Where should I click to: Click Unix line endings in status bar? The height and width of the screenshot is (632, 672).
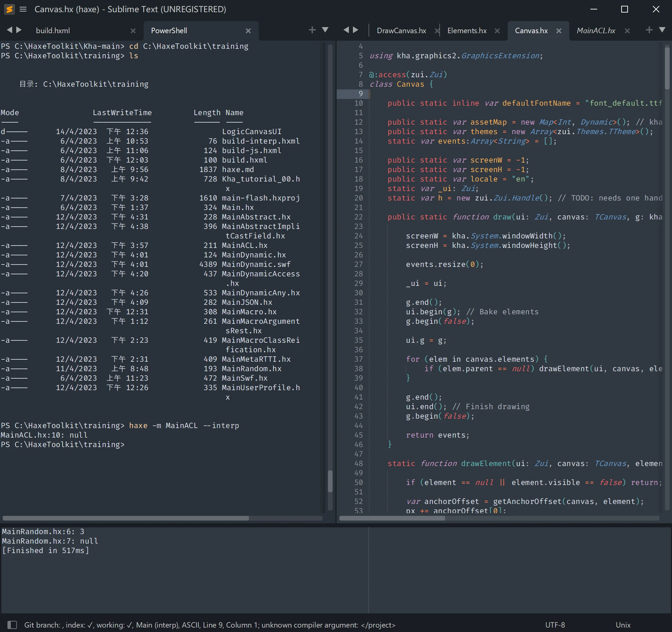(x=623, y=625)
